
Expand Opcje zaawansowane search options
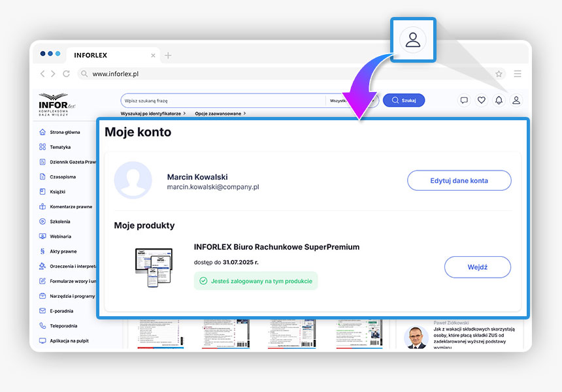click(x=220, y=114)
